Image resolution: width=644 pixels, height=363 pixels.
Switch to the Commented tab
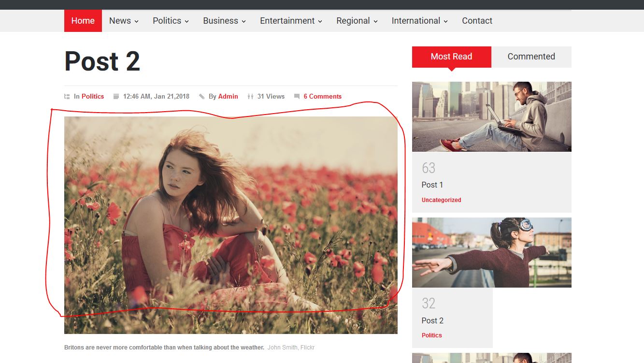[531, 57]
